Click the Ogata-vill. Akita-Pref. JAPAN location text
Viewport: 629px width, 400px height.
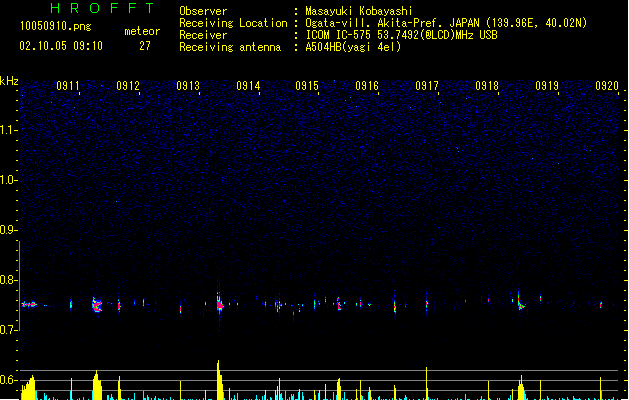446,23
